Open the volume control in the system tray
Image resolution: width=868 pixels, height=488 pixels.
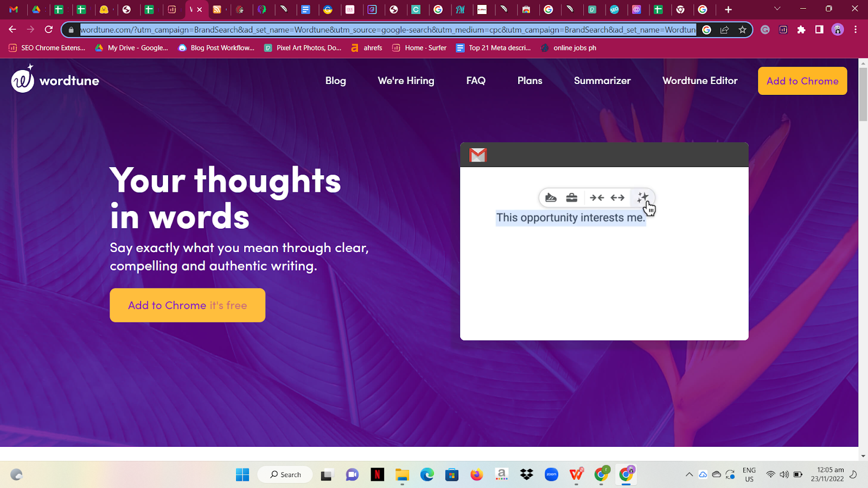[x=784, y=474]
